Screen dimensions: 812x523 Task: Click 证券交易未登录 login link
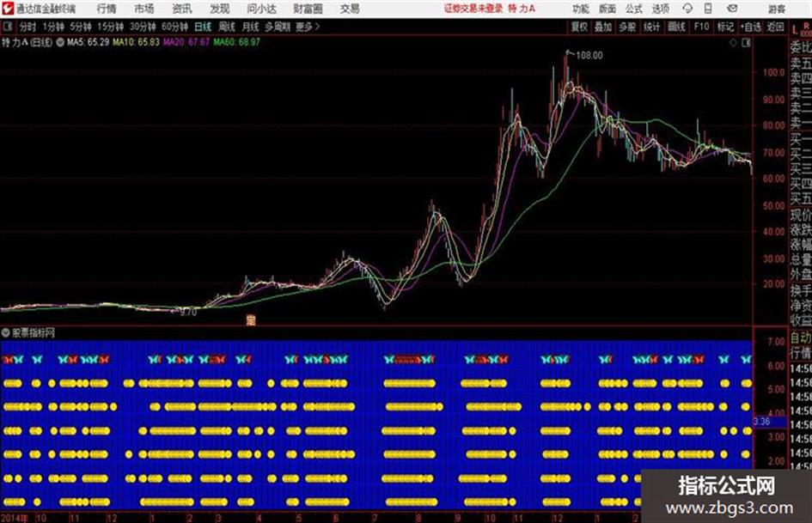(x=473, y=9)
